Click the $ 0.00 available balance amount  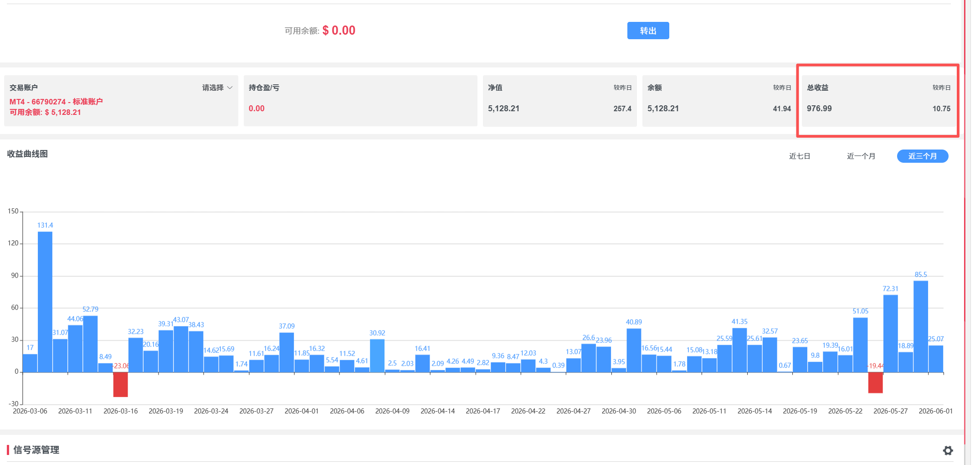click(x=339, y=31)
